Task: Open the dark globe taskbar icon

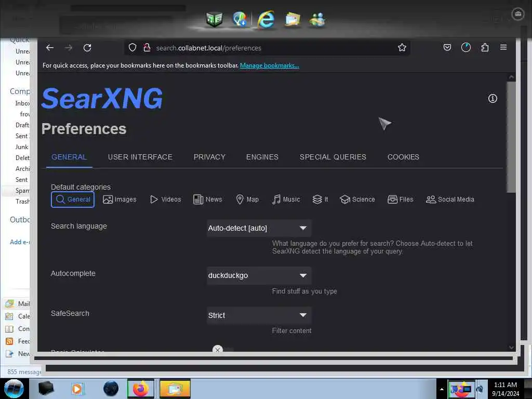Action: pos(111,389)
